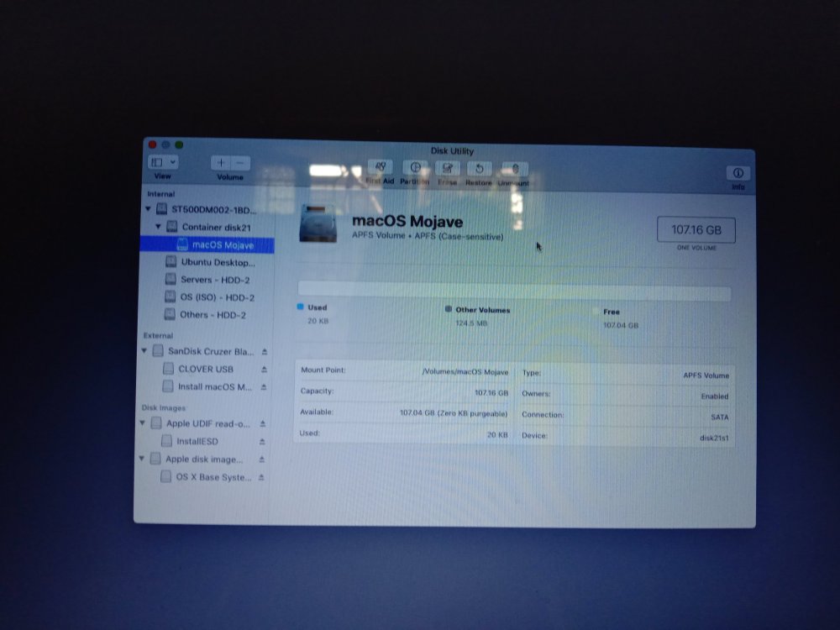Image resolution: width=840 pixels, height=630 pixels.
Task: Eject the Install macOS M... volume
Action: pyautogui.click(x=264, y=386)
